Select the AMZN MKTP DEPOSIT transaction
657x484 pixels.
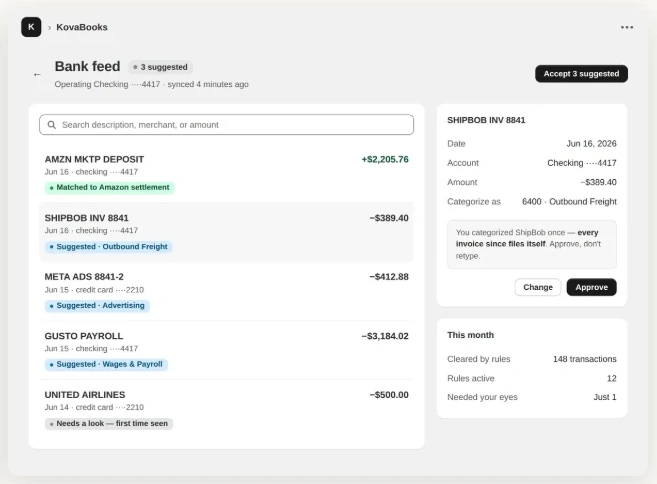226,173
